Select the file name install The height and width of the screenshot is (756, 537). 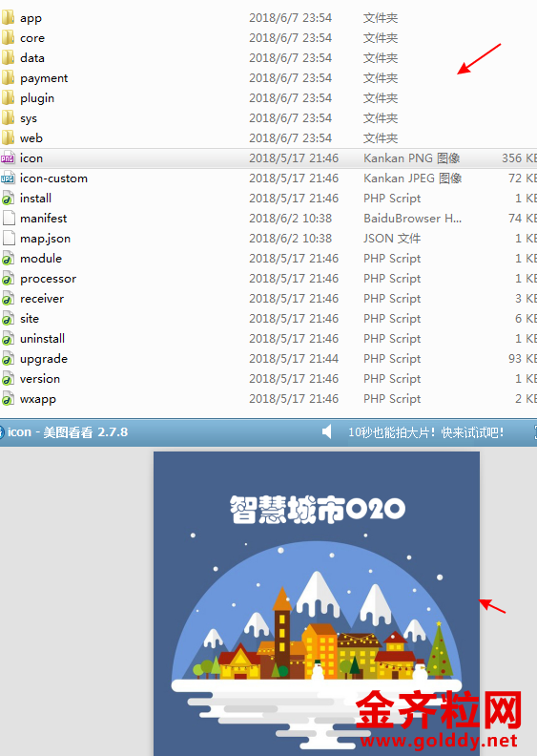35,199
